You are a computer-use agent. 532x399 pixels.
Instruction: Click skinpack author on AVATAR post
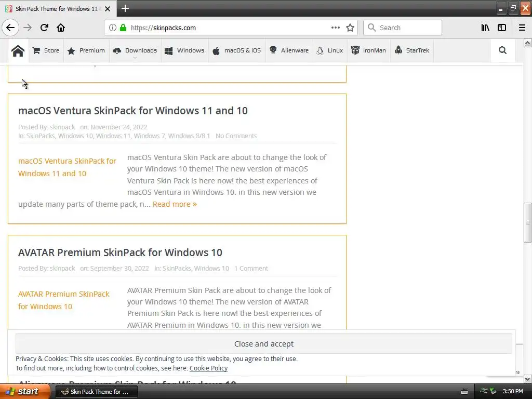(x=62, y=269)
